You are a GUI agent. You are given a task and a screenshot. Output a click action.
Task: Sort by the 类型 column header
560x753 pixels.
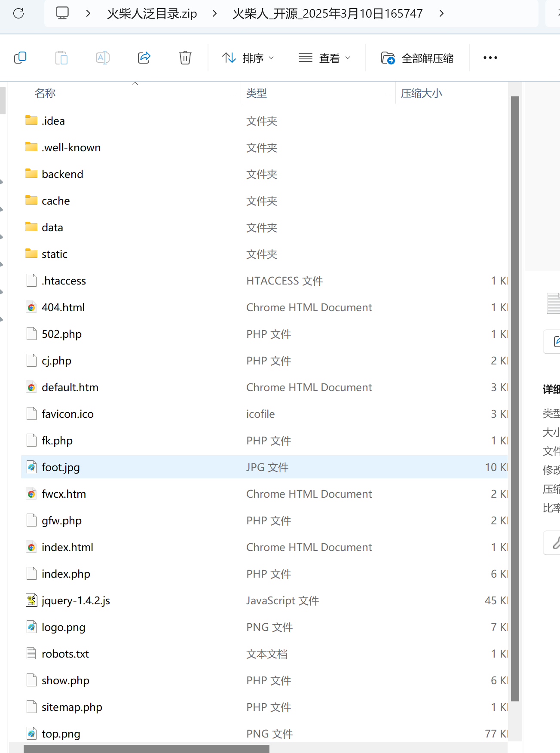point(257,93)
